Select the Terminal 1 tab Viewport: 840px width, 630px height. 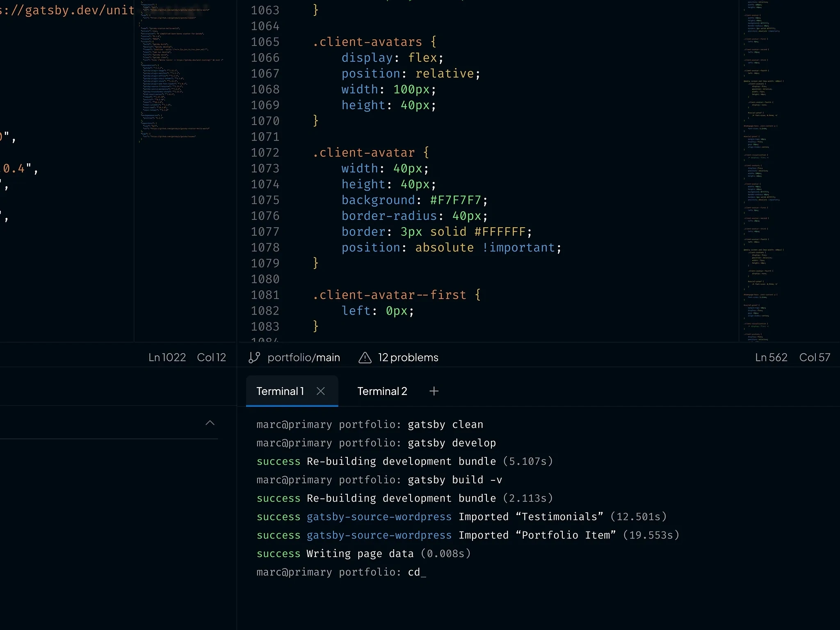tap(280, 391)
